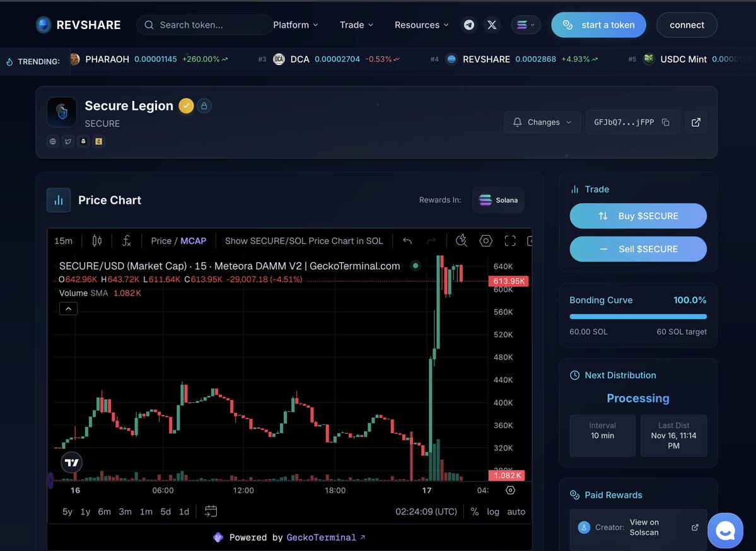Undo the last chart action
Image resolution: width=756 pixels, height=551 pixels.
click(x=407, y=241)
